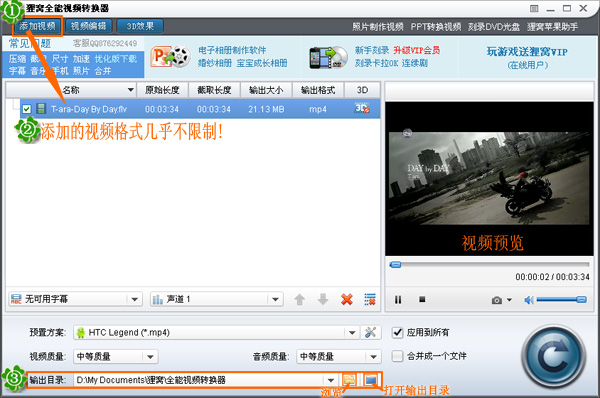Uncheck the 应用到所有 checkbox
Screen dimensions: 600x398
[398, 332]
